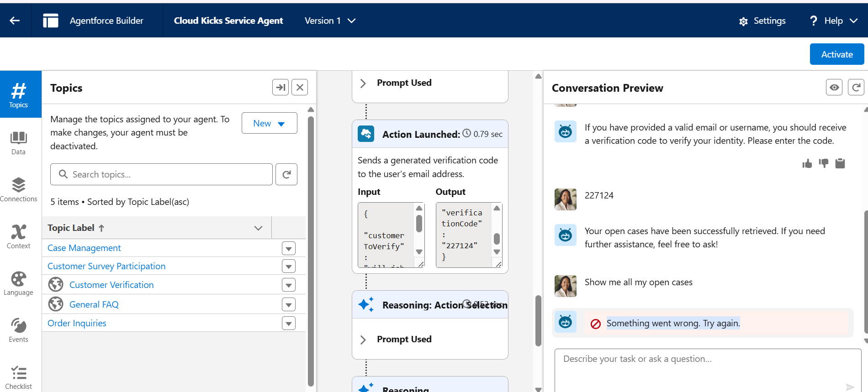Click the send message arrow icon
This screenshot has width=868, height=392.
point(850,387)
